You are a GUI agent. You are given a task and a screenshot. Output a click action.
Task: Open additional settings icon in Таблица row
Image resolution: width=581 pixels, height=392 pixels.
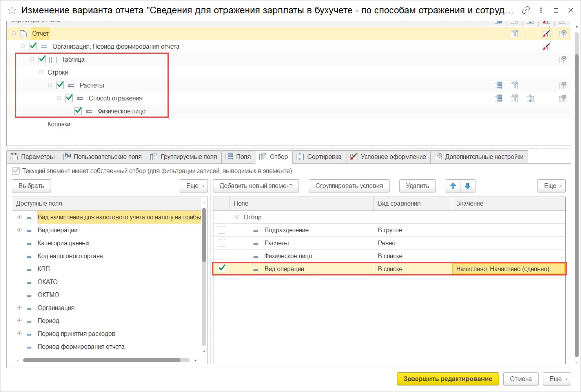pos(563,60)
